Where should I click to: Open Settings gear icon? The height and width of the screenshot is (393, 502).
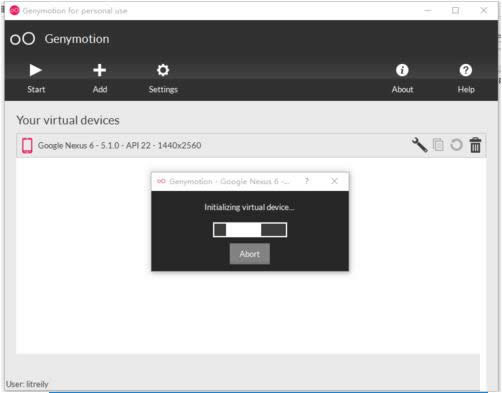click(163, 70)
